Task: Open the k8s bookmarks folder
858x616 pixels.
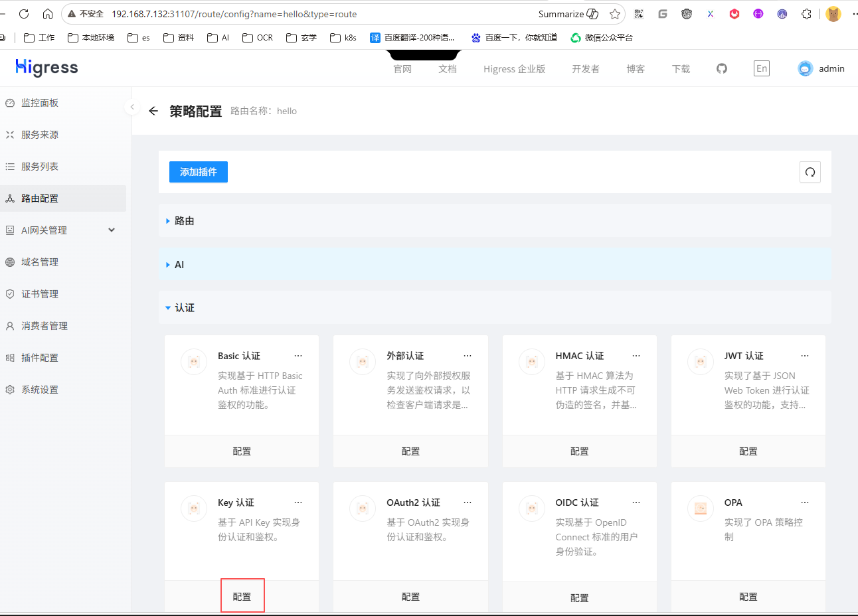Action: point(343,38)
